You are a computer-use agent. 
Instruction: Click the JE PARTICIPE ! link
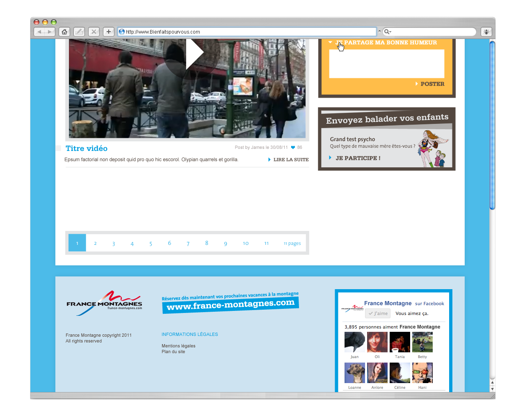point(358,158)
